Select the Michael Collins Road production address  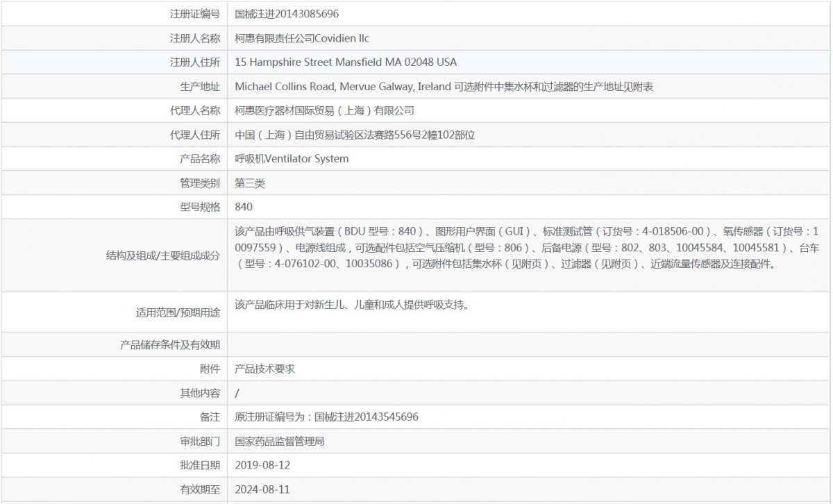tap(444, 86)
